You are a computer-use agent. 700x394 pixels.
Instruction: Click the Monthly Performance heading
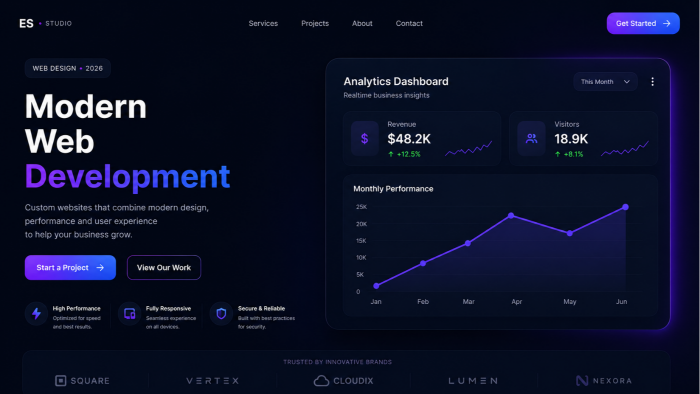point(393,189)
